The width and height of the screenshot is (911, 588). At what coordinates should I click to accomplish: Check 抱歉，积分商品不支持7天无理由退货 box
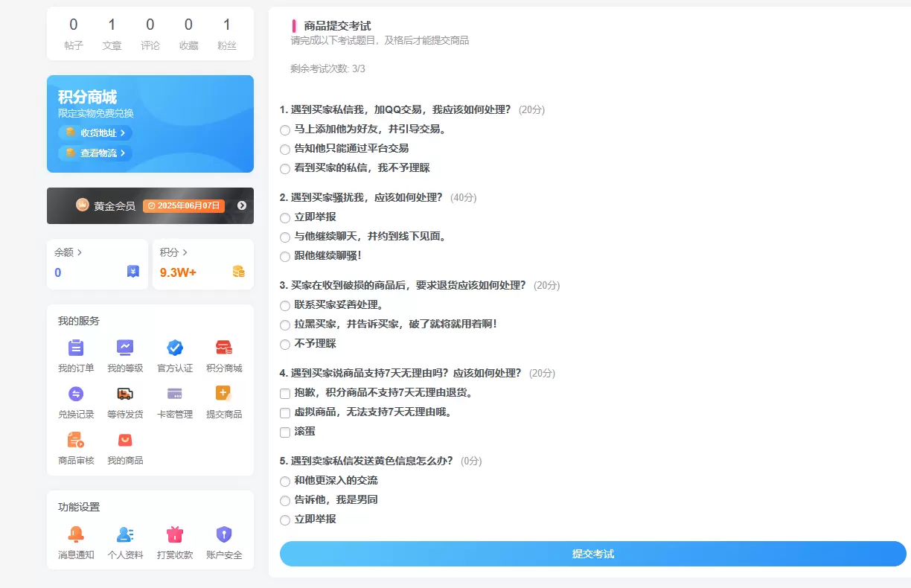(285, 393)
